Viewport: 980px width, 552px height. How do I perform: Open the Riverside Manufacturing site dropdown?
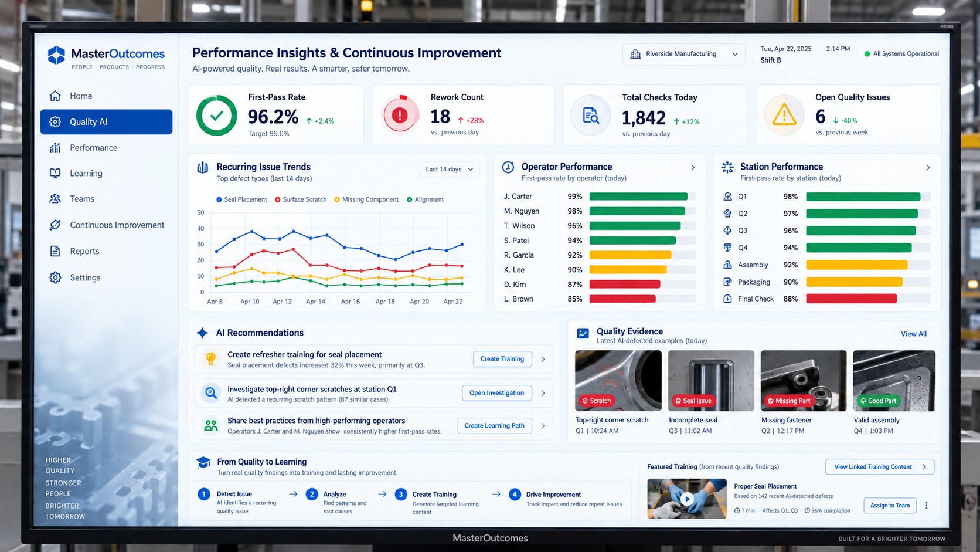coord(683,54)
